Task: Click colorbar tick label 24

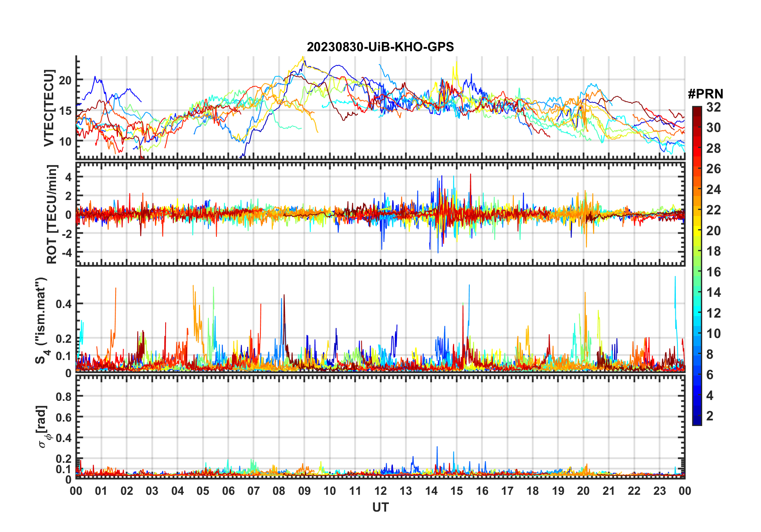Action: [x=713, y=190]
